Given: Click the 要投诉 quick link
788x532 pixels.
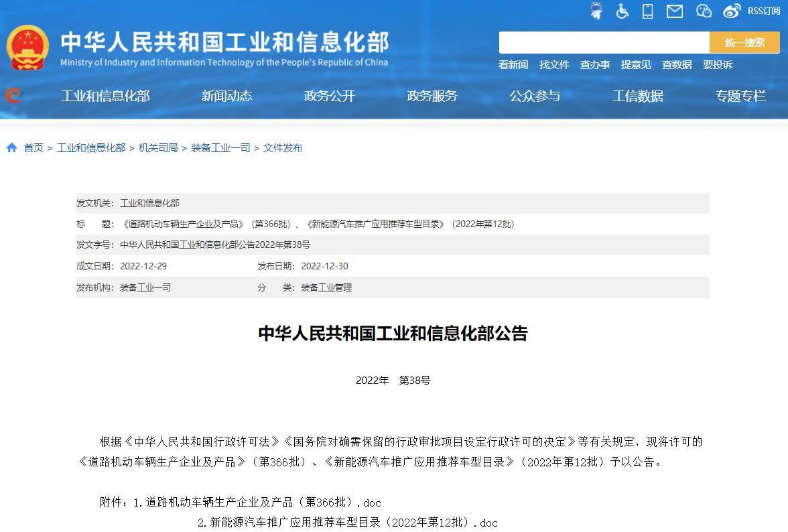Looking at the screenshot, I should [x=718, y=64].
